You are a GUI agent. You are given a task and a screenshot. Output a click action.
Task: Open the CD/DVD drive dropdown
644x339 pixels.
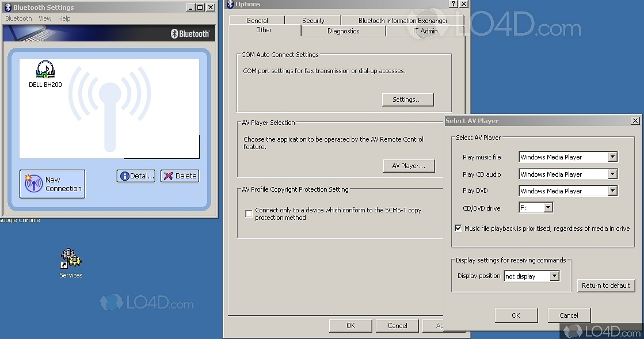548,208
